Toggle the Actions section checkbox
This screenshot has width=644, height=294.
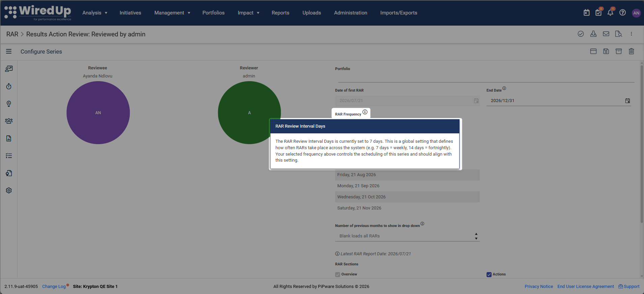pyautogui.click(x=489, y=274)
